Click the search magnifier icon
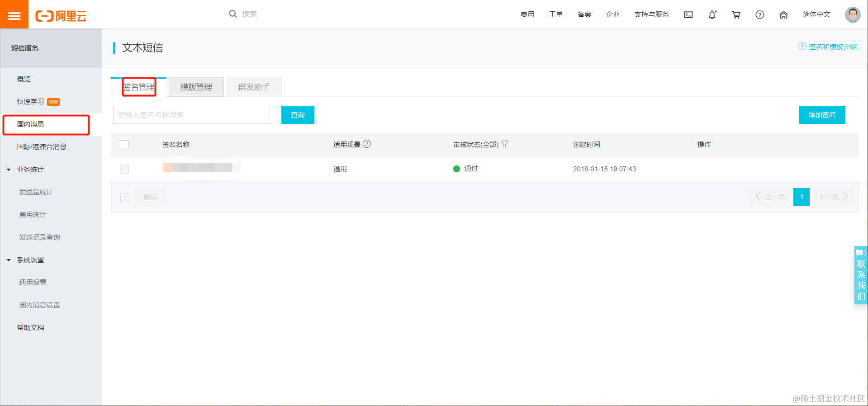Viewport: 868px width, 406px height. (233, 14)
